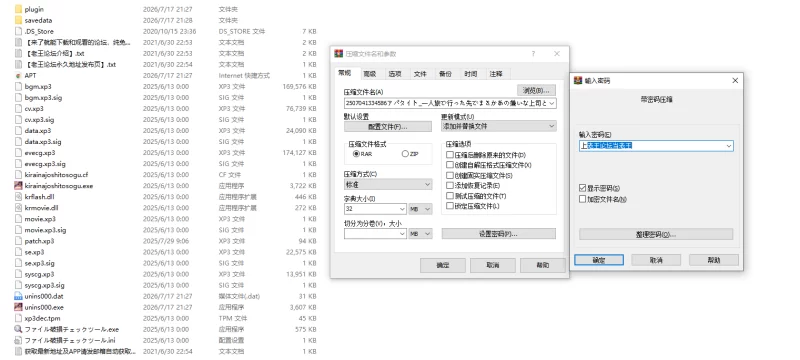
Task: Enable 加密文件名 checkbox in password dialog
Action: click(583, 199)
